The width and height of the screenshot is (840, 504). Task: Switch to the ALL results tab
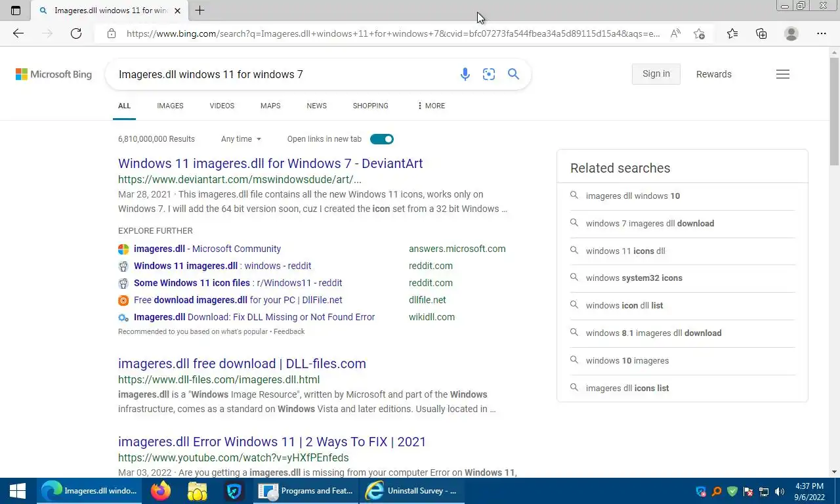coord(124,106)
